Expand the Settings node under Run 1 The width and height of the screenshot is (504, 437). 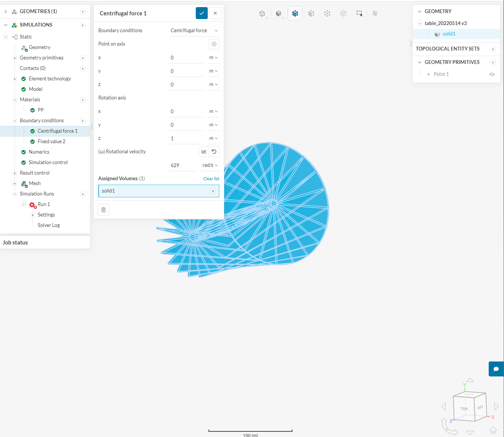pos(33,215)
